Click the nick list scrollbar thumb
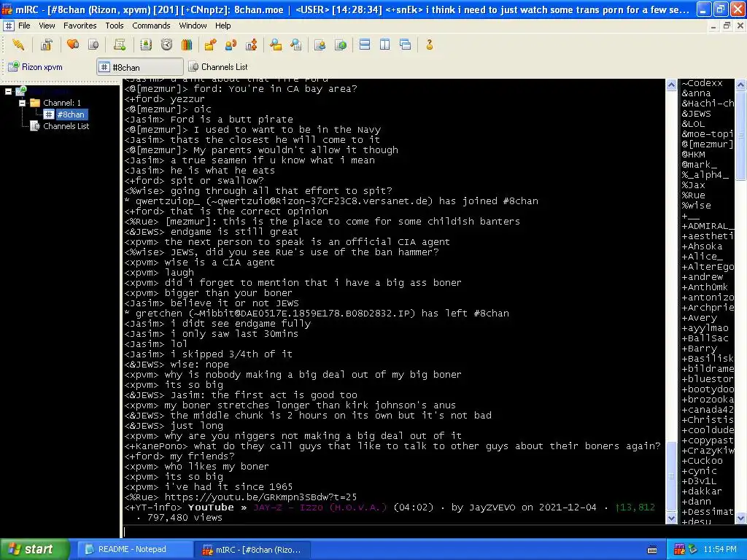Screen dimensions: 747x560 coord(741,136)
